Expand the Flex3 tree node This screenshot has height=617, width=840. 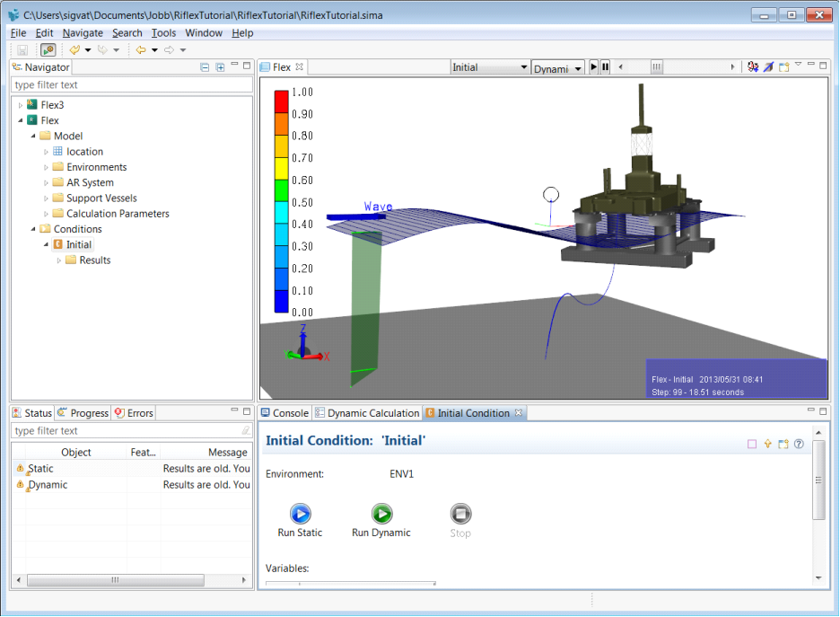click(21, 105)
